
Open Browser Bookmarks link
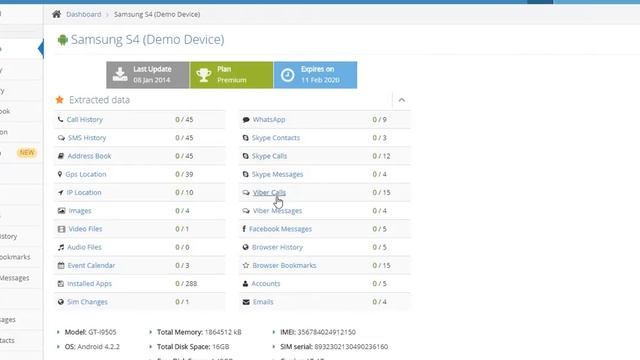click(x=284, y=265)
